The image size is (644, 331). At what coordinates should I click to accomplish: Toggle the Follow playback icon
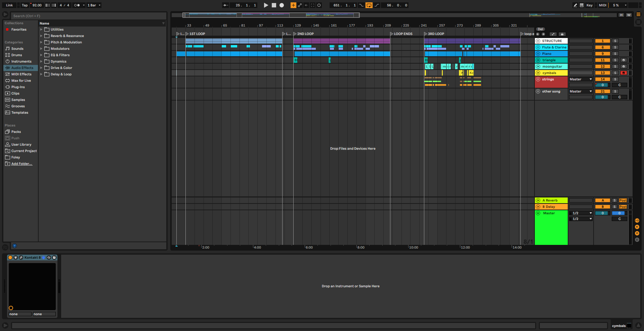point(226,5)
